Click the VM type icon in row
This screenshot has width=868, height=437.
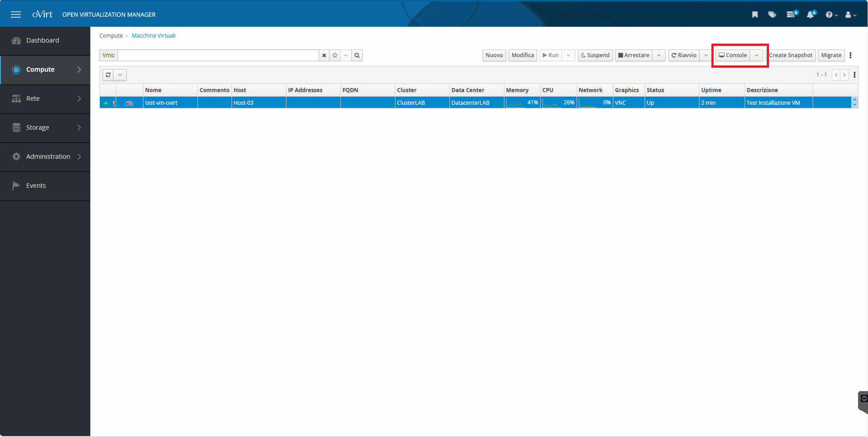129,104
